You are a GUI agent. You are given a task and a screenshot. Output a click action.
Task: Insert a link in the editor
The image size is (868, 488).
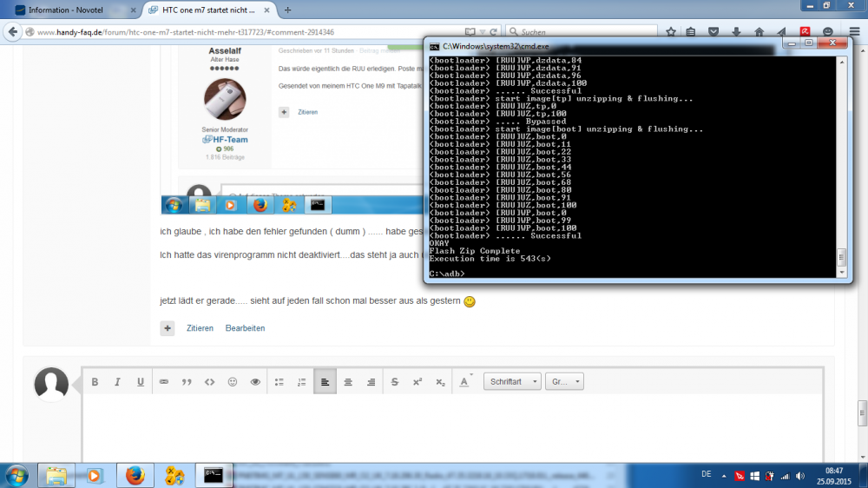pos(163,381)
